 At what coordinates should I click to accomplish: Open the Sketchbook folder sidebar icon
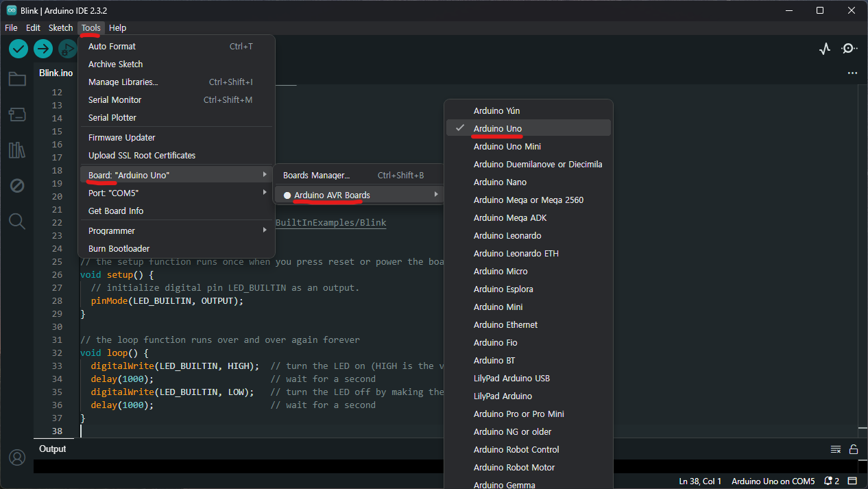click(x=17, y=79)
